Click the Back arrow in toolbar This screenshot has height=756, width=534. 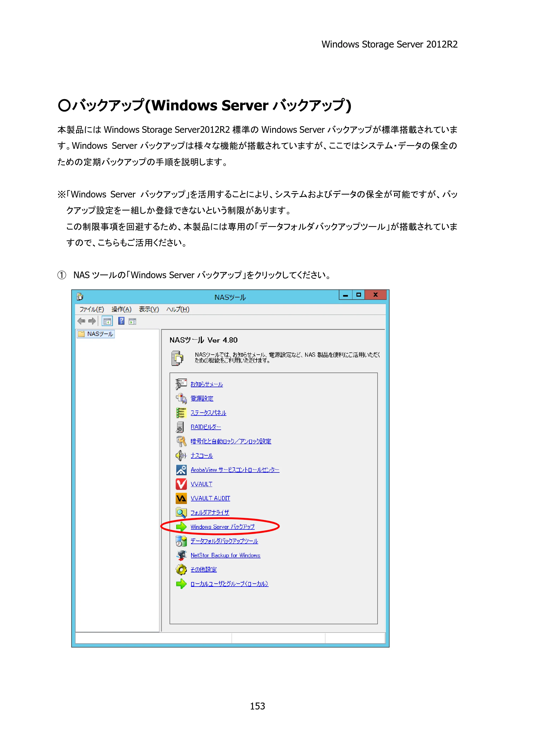(x=81, y=321)
